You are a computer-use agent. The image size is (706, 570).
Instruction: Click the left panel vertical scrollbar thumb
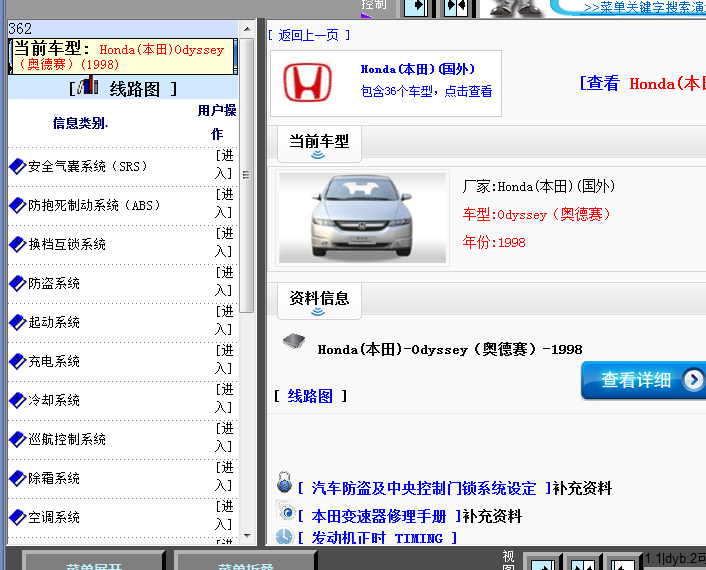pyautogui.click(x=247, y=175)
